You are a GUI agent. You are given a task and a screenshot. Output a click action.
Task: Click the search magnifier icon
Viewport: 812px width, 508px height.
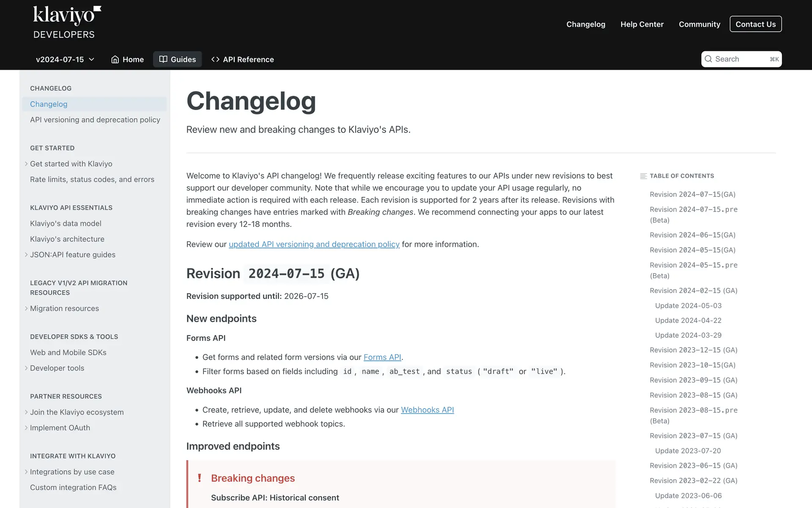pos(708,59)
